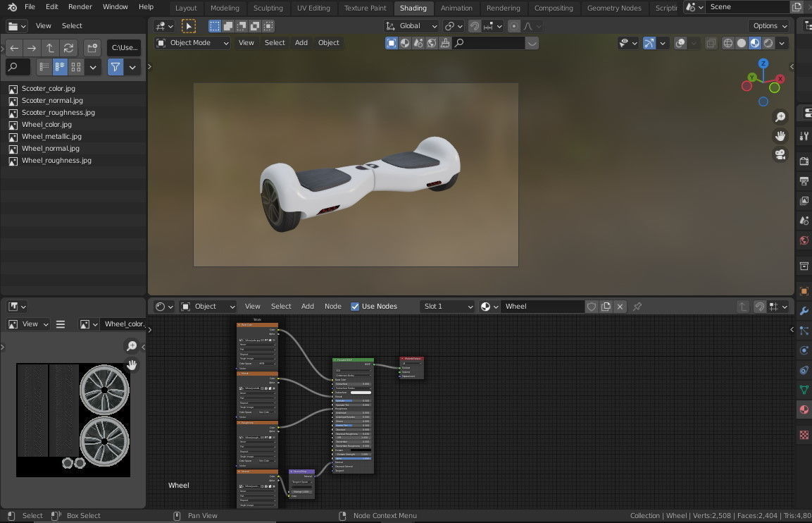Open the Object Mode dropdown
The height and width of the screenshot is (523, 812).
[192, 43]
